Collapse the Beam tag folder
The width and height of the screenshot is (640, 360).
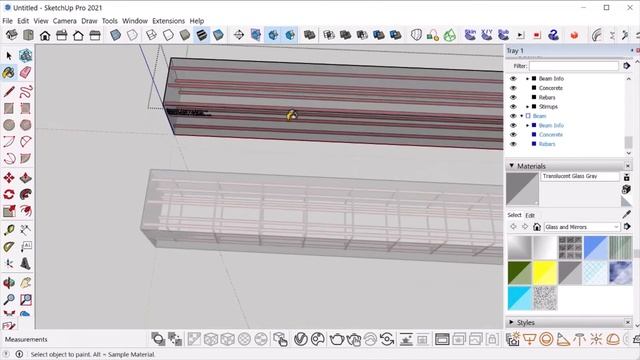[x=521, y=116]
